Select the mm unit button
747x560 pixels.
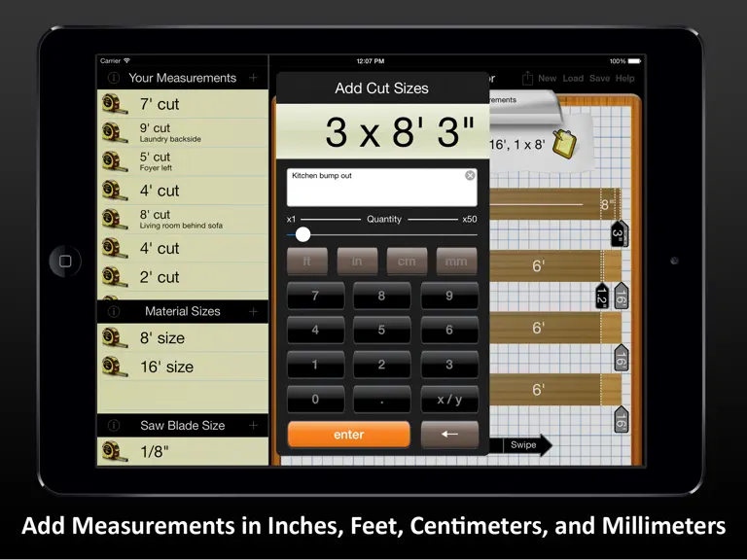(456, 261)
